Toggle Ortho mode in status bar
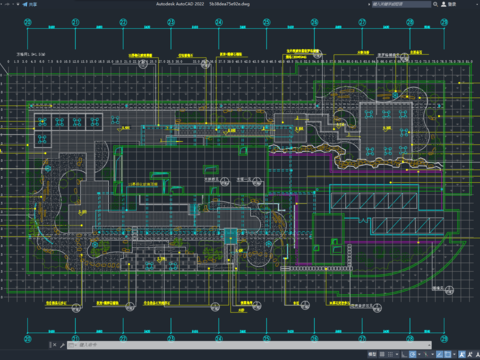The height and width of the screenshot is (360, 480). (404, 354)
